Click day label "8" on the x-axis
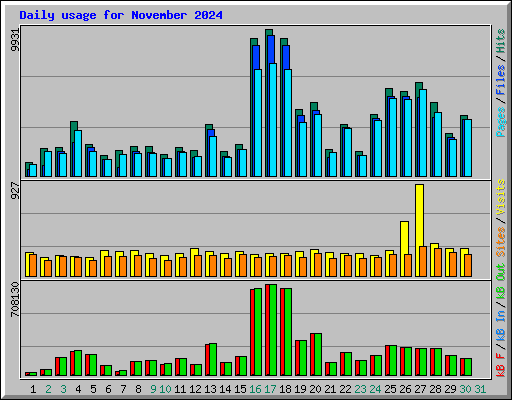The height and width of the screenshot is (400, 512). [138, 389]
